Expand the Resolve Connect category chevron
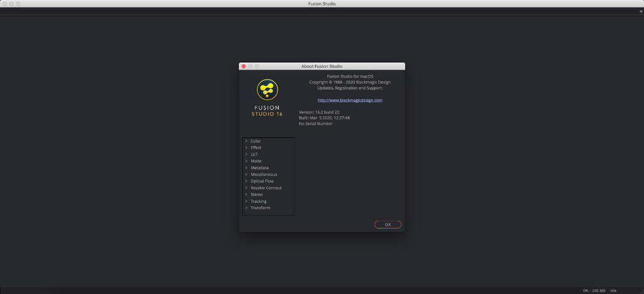This screenshot has width=644, height=294. point(246,188)
